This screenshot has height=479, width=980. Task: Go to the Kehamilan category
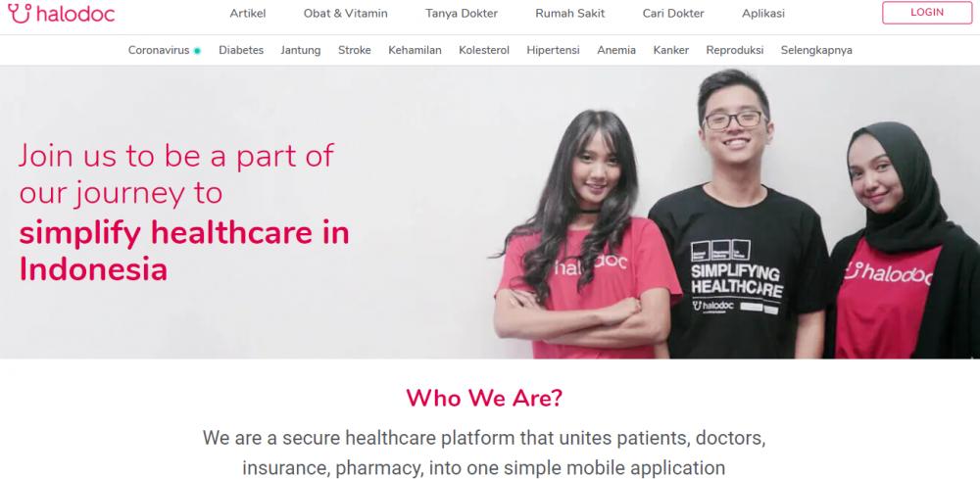pyautogui.click(x=415, y=50)
